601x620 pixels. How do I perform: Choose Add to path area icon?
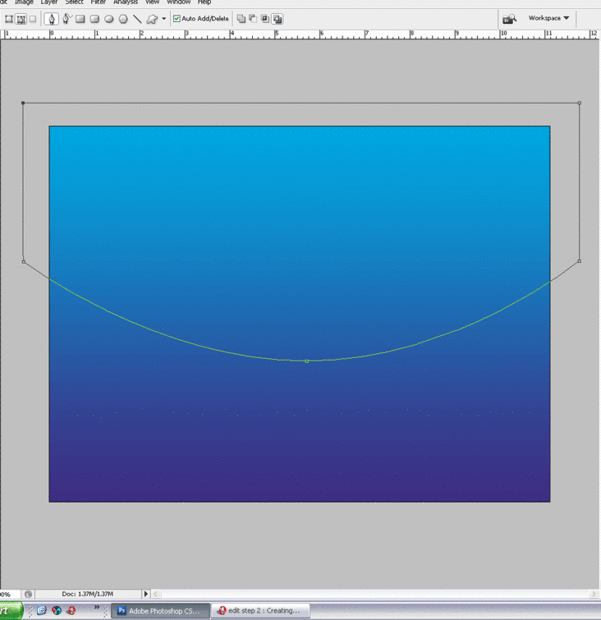click(241, 19)
